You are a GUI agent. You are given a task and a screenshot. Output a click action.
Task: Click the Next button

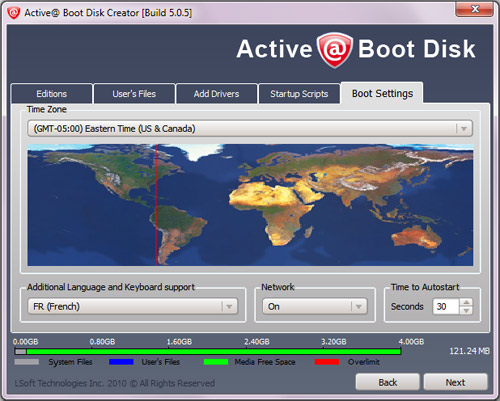point(455,382)
